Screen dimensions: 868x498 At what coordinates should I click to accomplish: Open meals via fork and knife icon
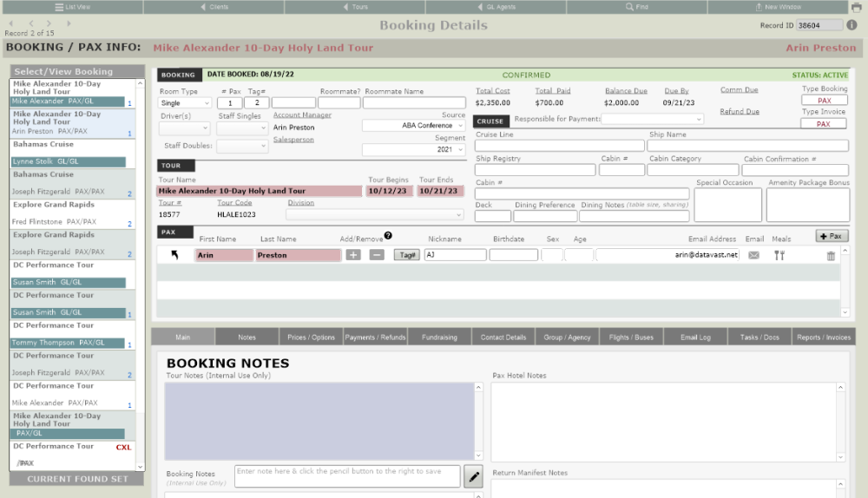pyautogui.click(x=779, y=255)
